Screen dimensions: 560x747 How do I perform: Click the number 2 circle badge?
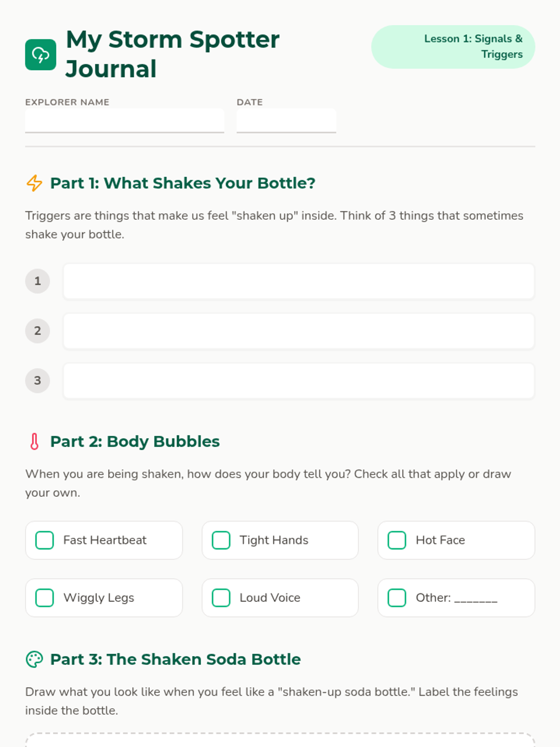[37, 331]
